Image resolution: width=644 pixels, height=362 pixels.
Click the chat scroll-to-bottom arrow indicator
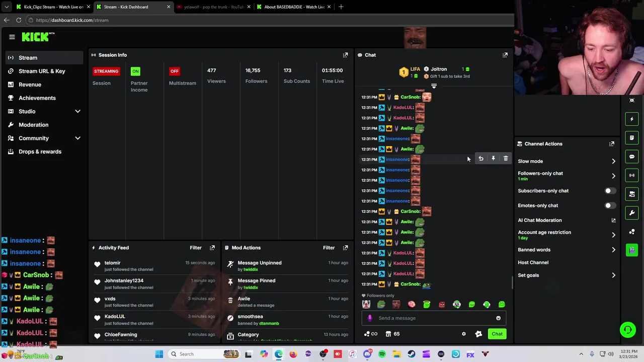(434, 86)
